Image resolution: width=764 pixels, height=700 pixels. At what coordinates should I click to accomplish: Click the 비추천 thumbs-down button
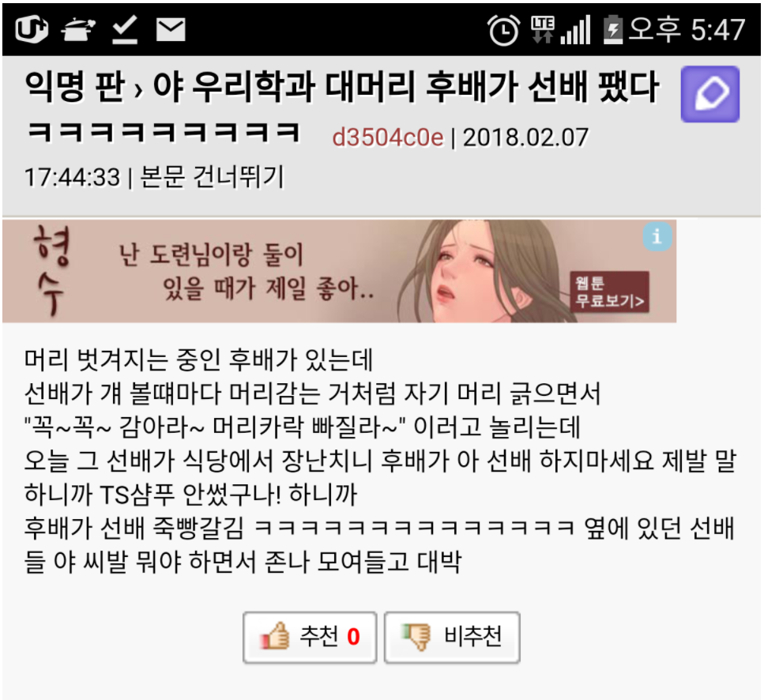click(x=452, y=637)
